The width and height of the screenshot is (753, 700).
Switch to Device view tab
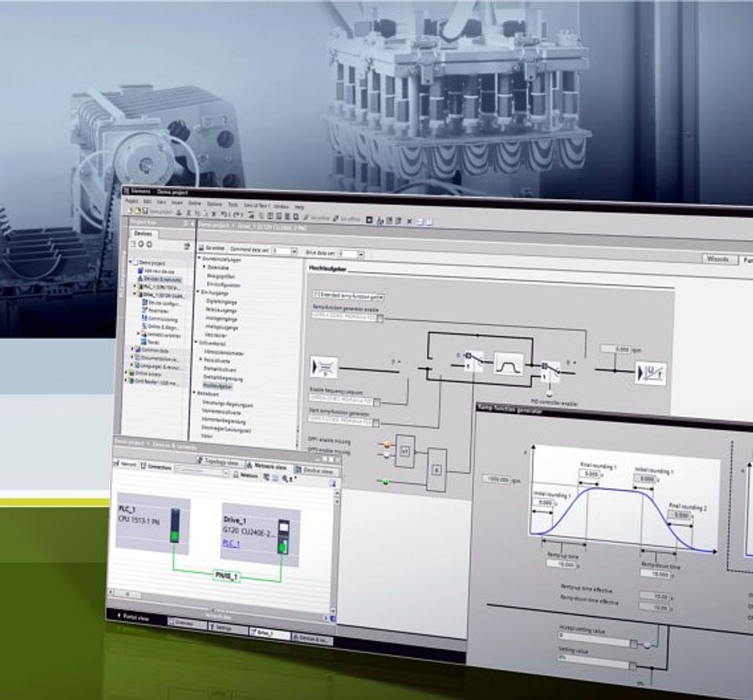[x=316, y=470]
